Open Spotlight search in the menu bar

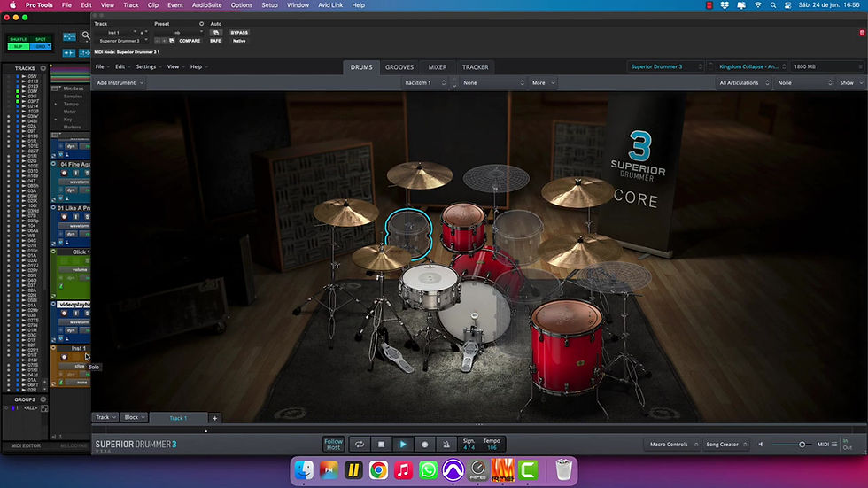pos(772,5)
